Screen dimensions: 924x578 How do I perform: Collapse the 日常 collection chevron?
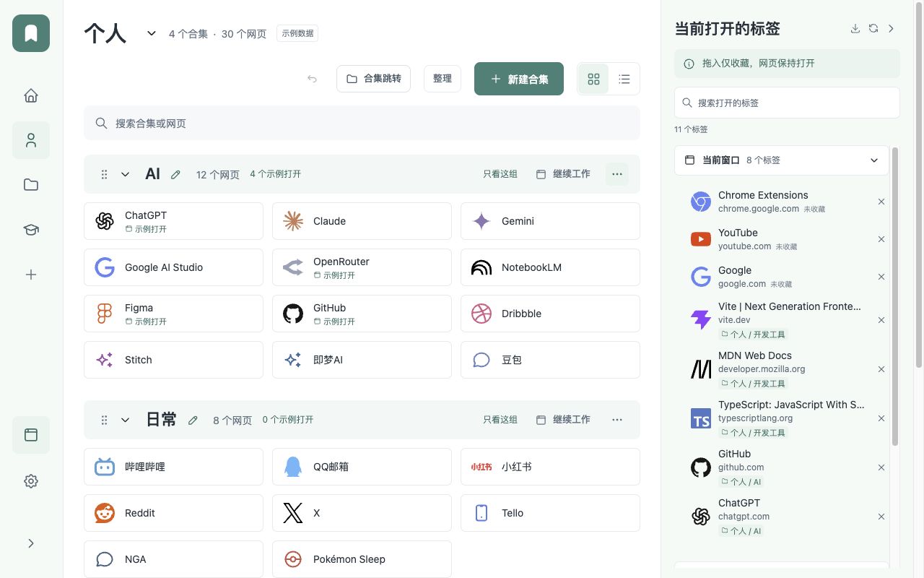coord(126,420)
